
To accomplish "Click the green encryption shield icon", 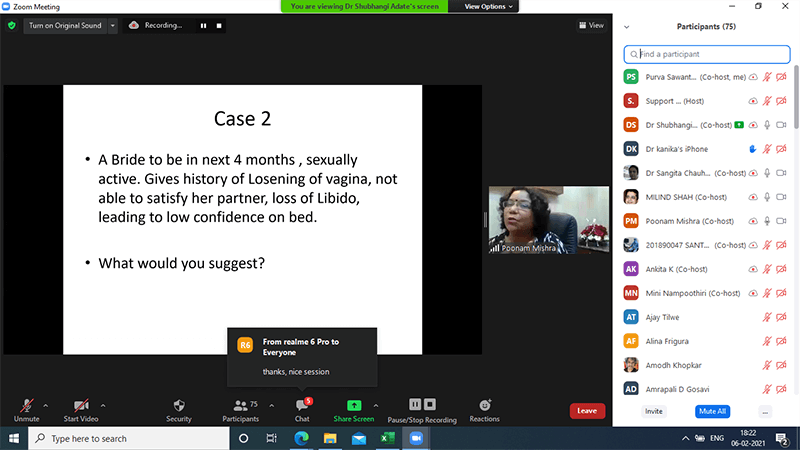I will 12,25.
